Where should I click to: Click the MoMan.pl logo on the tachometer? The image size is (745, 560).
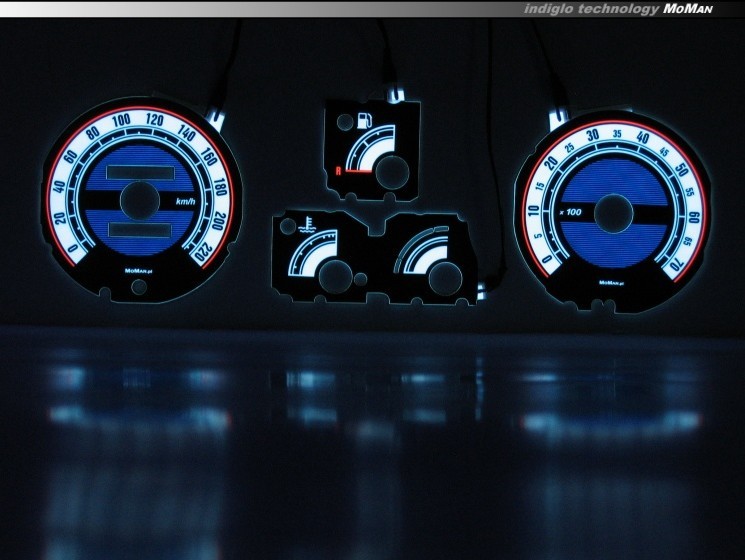(611, 283)
